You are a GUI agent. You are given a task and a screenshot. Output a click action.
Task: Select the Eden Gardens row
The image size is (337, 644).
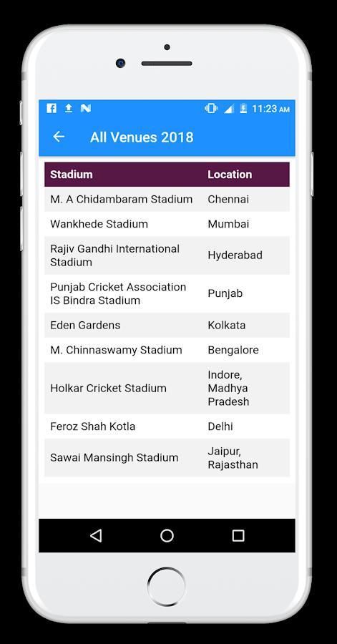pyautogui.click(x=167, y=325)
